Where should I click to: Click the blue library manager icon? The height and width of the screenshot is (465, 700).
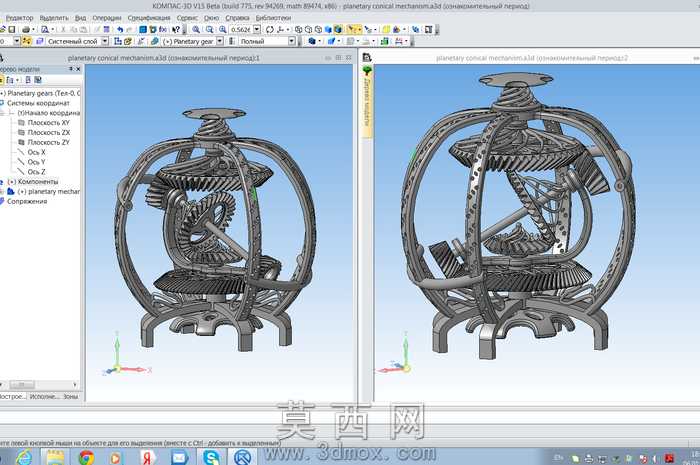(x=143, y=29)
